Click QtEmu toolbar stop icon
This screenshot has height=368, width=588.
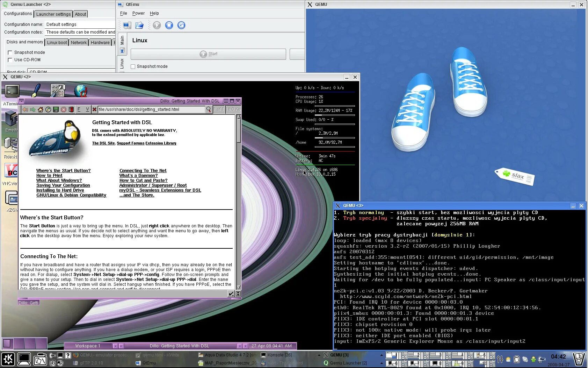click(x=169, y=25)
